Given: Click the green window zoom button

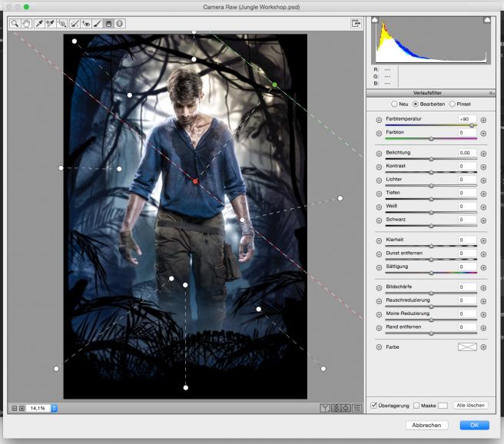Looking at the screenshot, I should pos(26,7).
